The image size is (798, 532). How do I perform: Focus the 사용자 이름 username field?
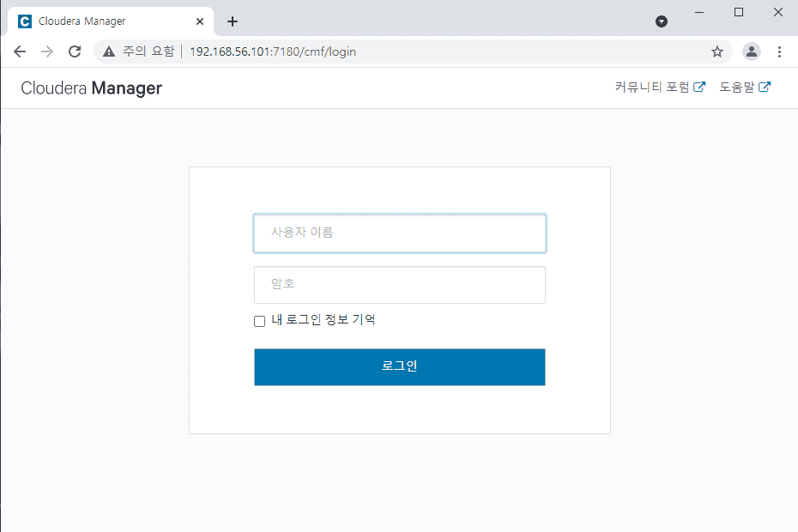tap(400, 233)
